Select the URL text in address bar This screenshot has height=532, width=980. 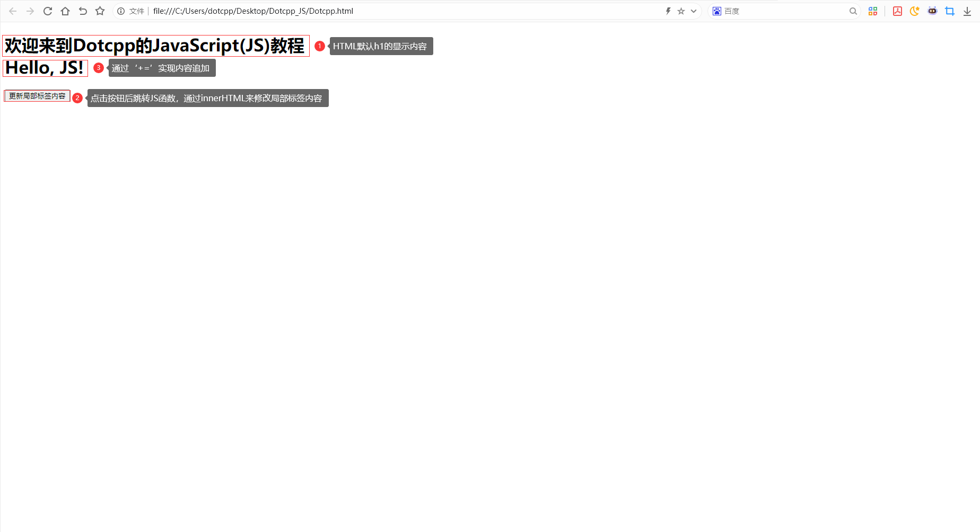tap(253, 11)
